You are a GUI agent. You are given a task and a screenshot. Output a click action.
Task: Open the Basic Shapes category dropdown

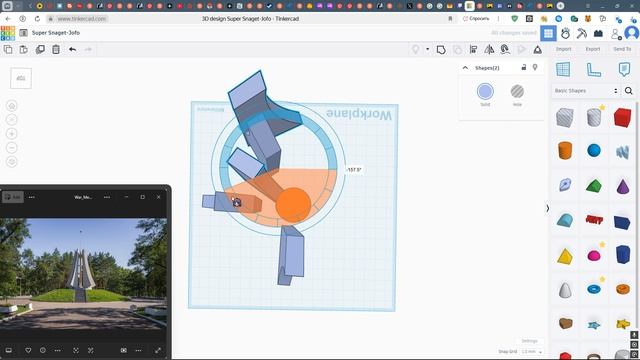(586, 91)
